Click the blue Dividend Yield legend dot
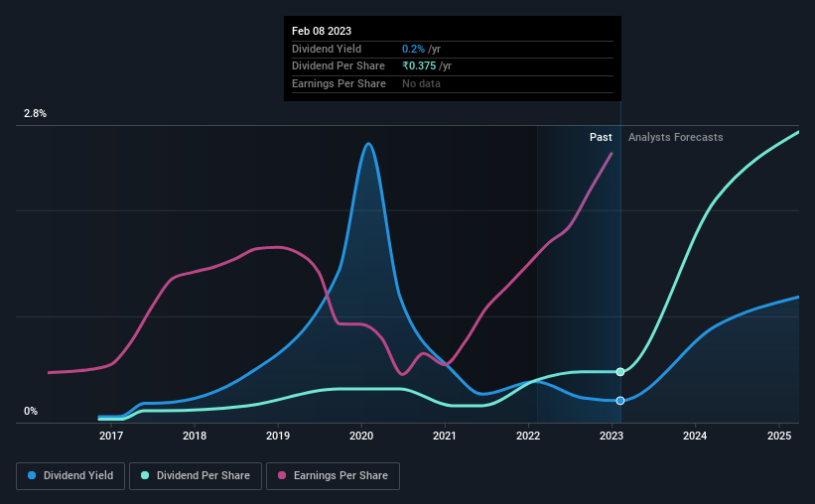Viewport: 815px width, 504px height. [x=32, y=475]
